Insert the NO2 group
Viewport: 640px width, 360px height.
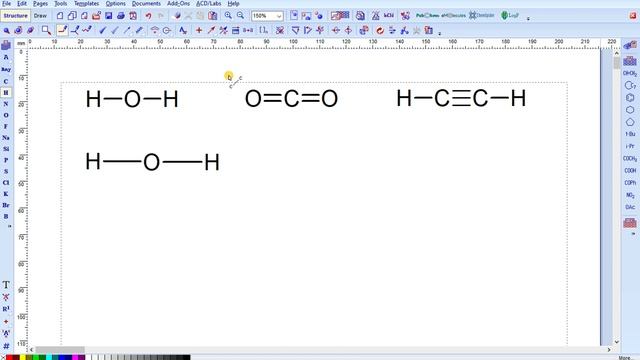coord(630,195)
